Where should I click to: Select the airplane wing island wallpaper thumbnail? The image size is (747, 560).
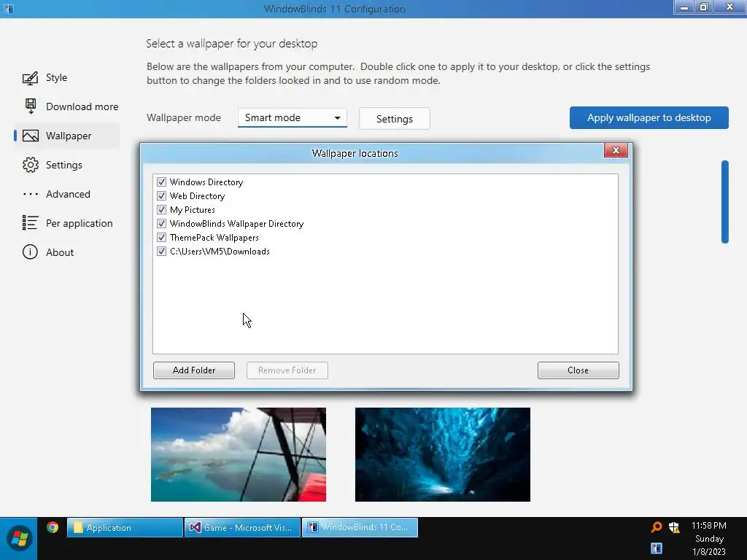239,454
